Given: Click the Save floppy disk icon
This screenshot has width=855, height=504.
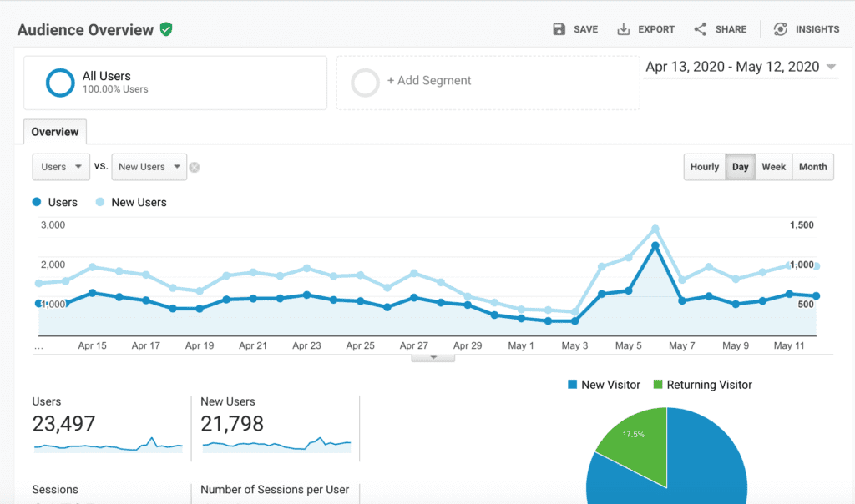Looking at the screenshot, I should (559, 29).
